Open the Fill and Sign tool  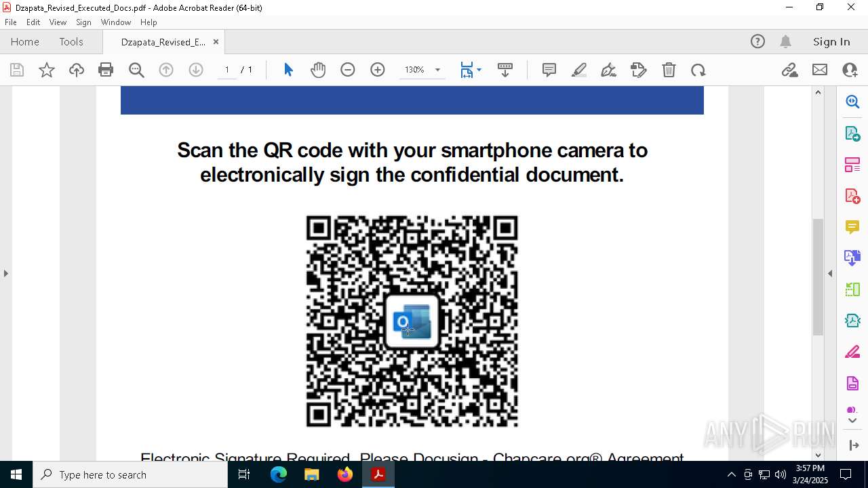(639, 70)
